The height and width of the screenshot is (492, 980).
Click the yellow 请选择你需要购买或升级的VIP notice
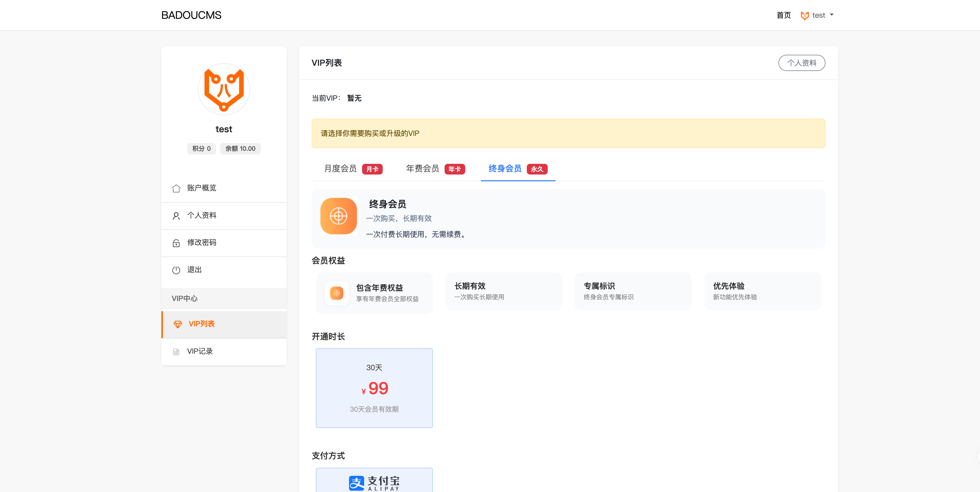pyautogui.click(x=568, y=134)
